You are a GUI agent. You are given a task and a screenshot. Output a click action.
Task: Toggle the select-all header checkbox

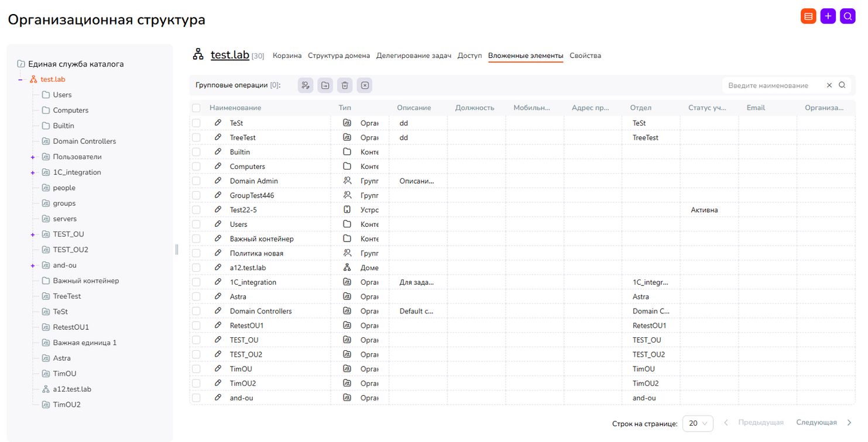click(196, 108)
